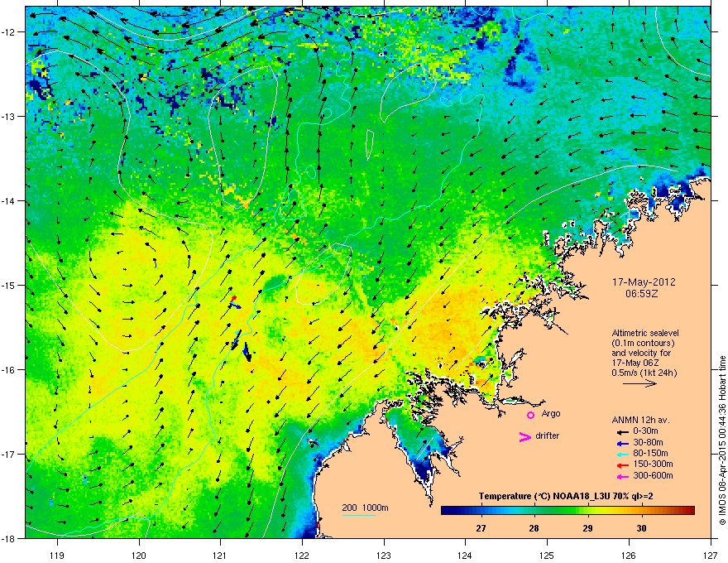728x563 pixels.
Task: Click the blue 30-80m legend arrow
Action: coord(622,443)
